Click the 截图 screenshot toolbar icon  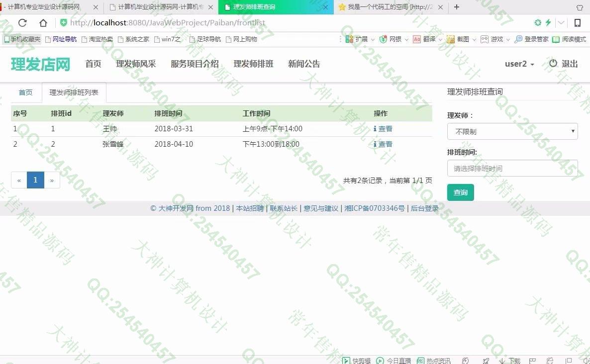tap(450, 39)
